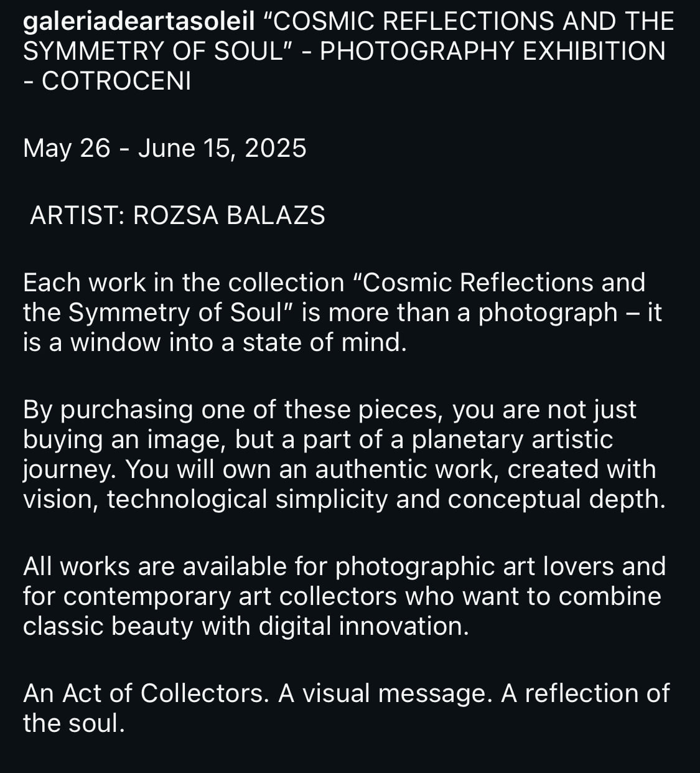Click the line starting "All works are available"
Screen dimensions: 700x773
pyautogui.click(x=174, y=566)
